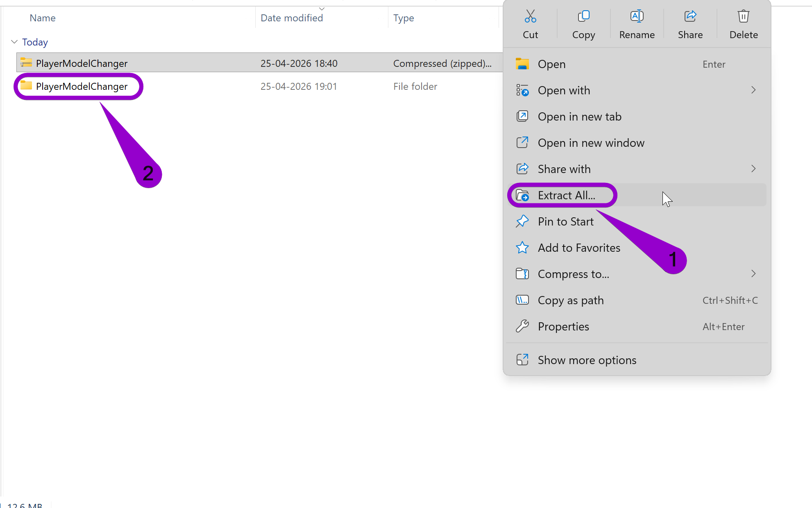812x508 pixels.
Task: Click the Extract All folder icon
Action: [x=523, y=196]
